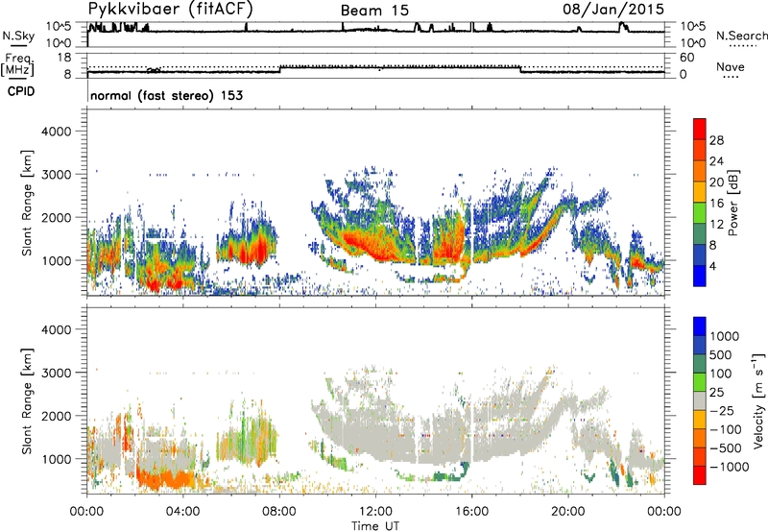Click the 1000 tick on velocity colorbar
Image resolution: width=768 pixels, height=532 pixels.
coord(725,336)
